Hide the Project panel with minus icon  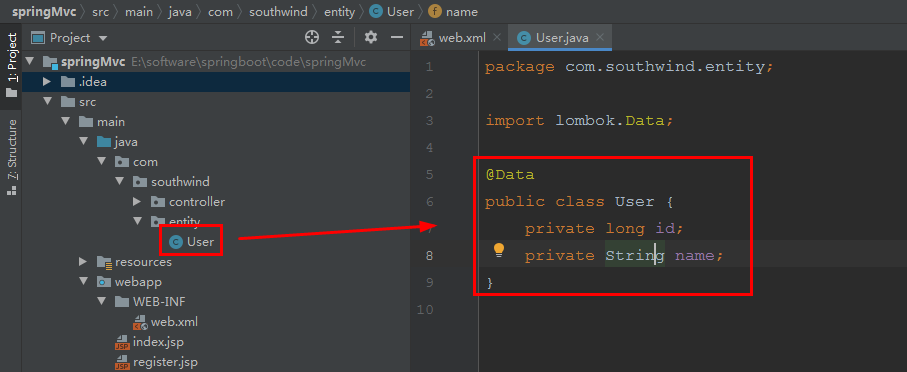[397, 38]
